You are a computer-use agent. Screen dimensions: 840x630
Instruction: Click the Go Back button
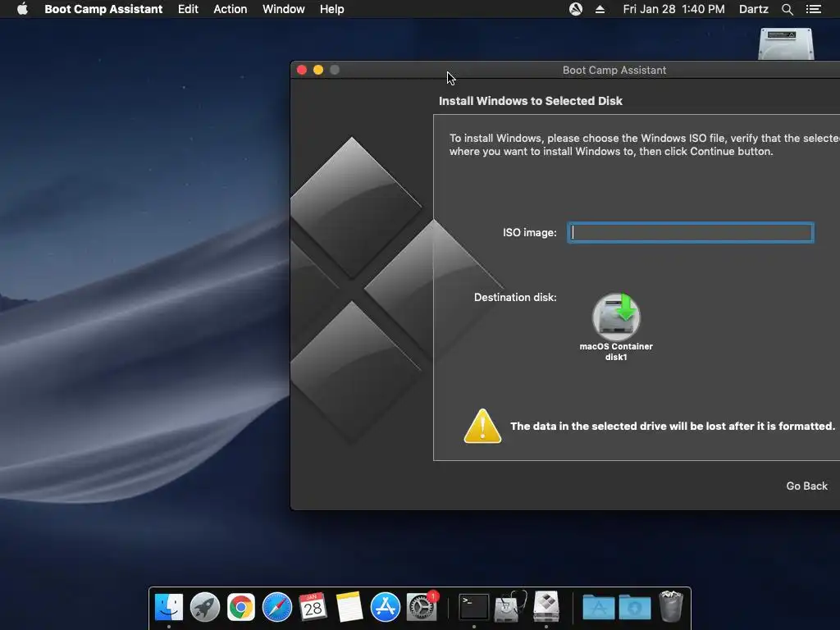[807, 486]
